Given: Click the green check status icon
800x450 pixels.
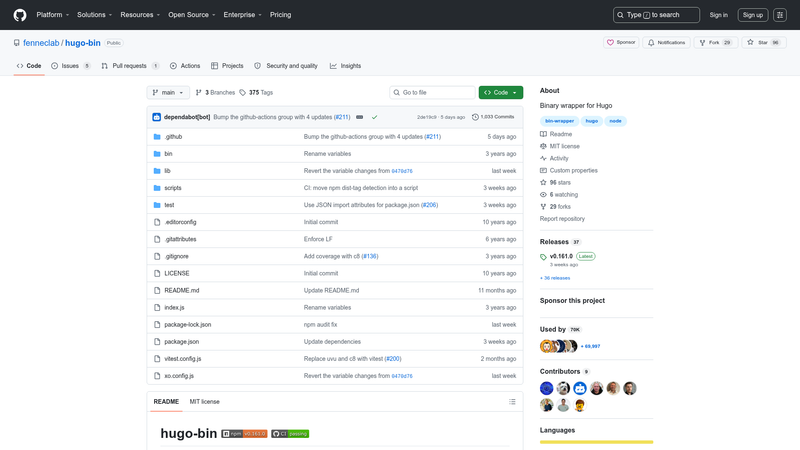Looking at the screenshot, I should pos(374,117).
